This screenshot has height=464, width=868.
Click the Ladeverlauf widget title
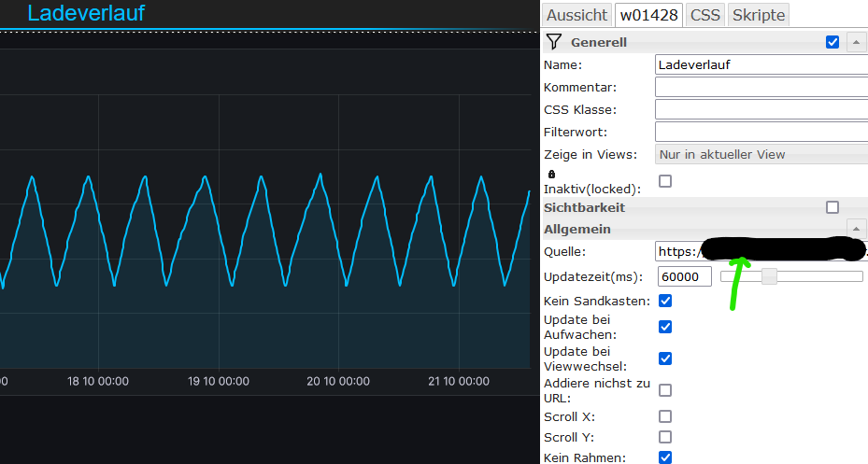(86, 13)
